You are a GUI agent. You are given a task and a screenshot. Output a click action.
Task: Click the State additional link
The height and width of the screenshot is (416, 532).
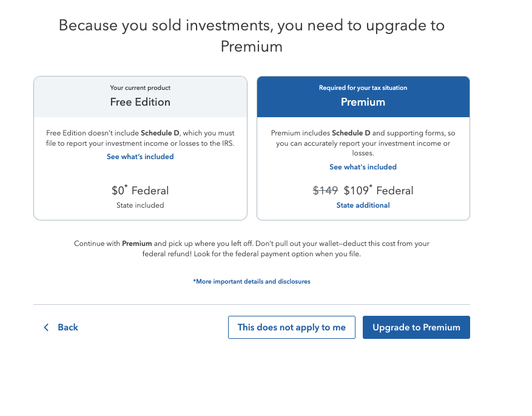pos(363,205)
